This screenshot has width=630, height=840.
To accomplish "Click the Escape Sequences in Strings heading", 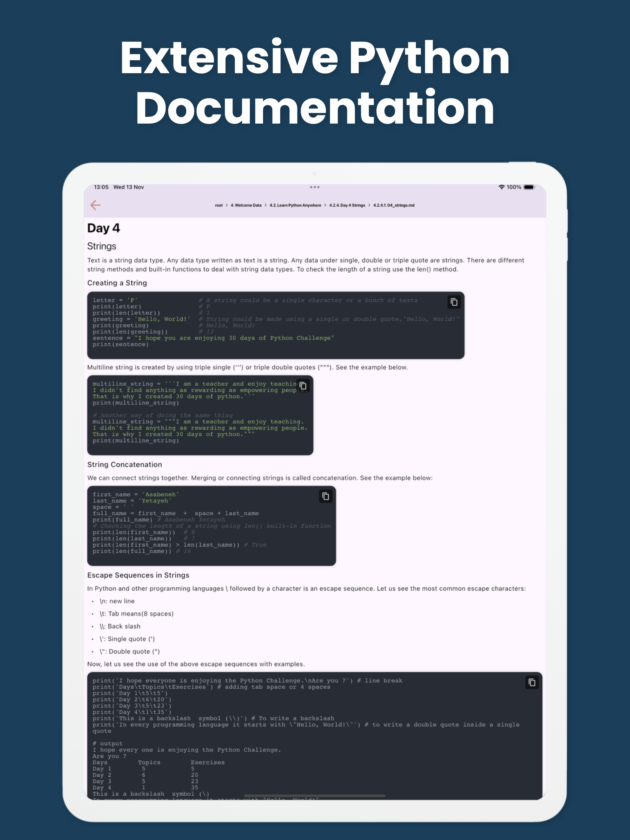I will [138, 575].
